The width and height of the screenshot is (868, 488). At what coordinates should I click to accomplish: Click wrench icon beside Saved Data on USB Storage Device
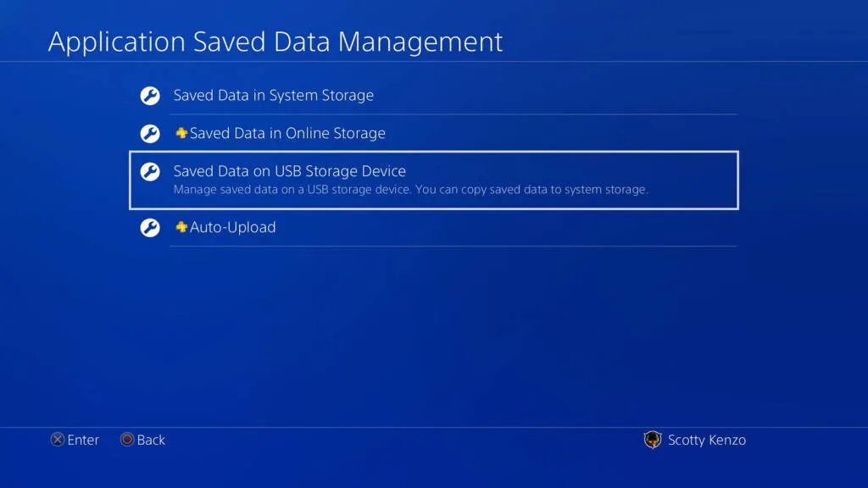pos(150,171)
